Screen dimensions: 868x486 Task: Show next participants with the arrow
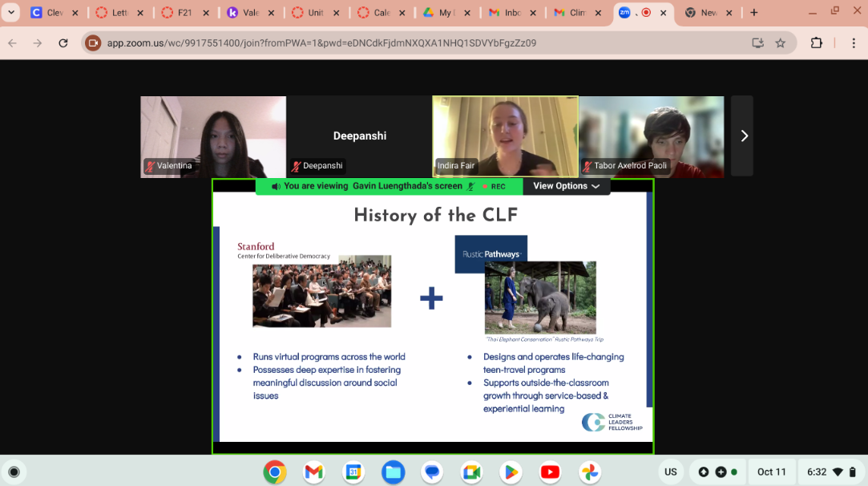744,136
